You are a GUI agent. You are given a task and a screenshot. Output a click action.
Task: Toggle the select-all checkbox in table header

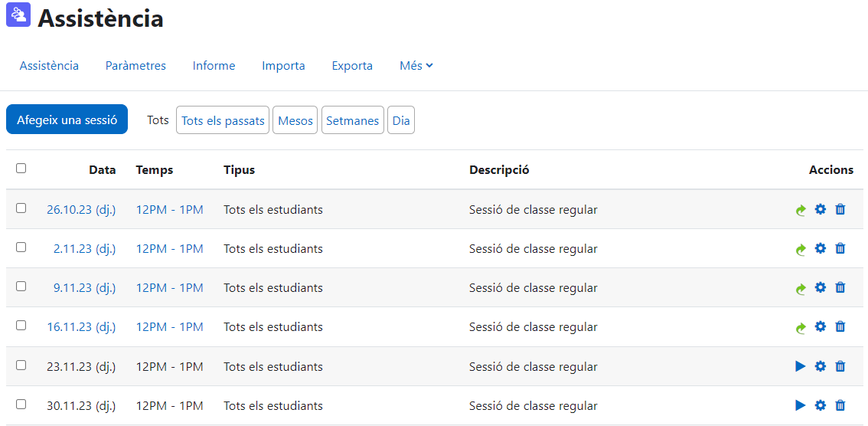pyautogui.click(x=21, y=169)
